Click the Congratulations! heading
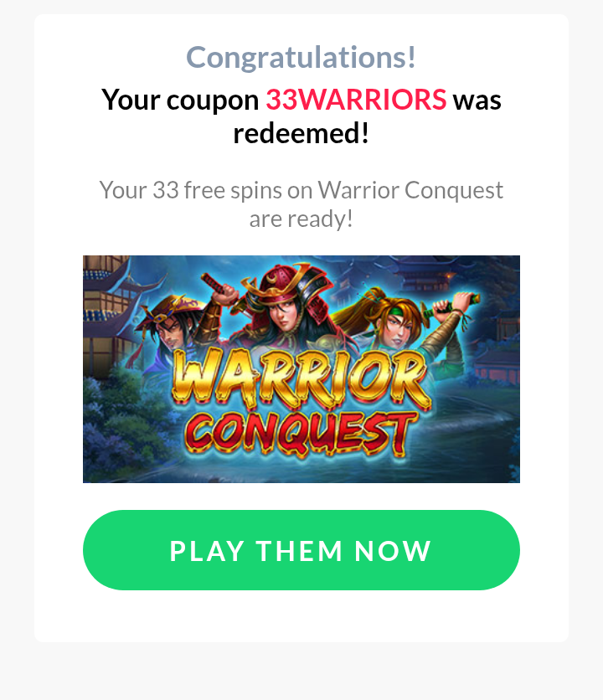 pyautogui.click(x=301, y=57)
